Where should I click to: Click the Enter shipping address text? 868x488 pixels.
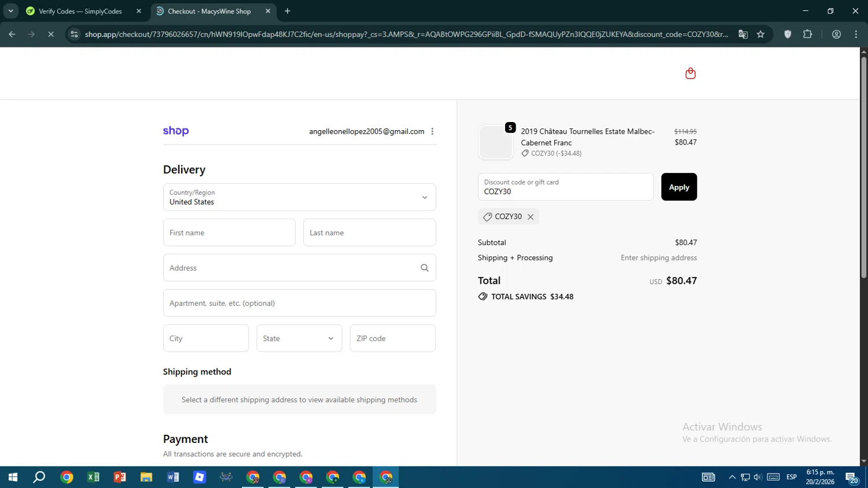659,258
